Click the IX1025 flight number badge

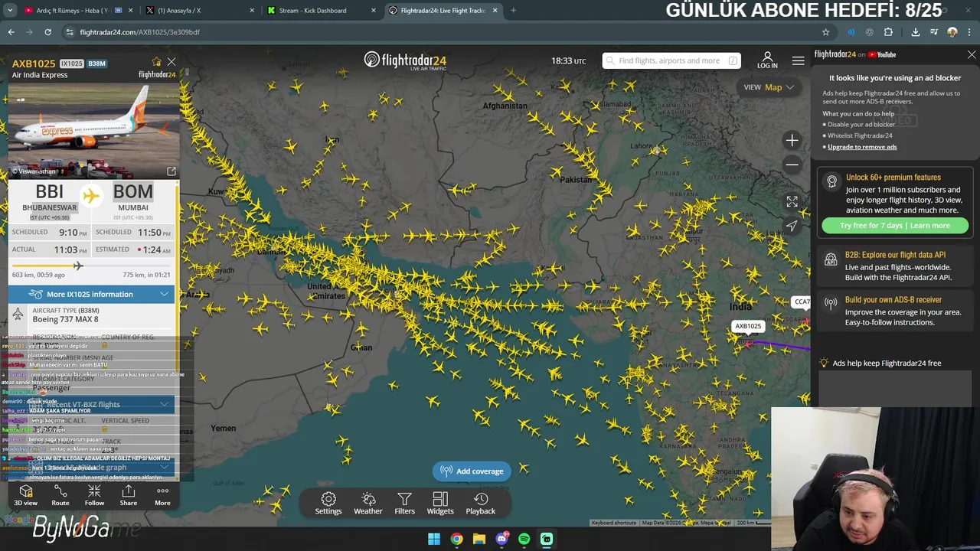71,64
